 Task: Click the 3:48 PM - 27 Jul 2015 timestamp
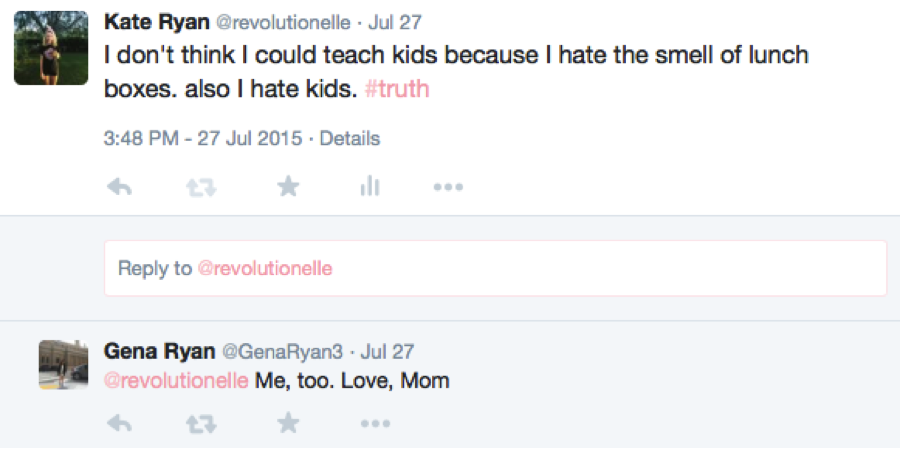pos(203,138)
